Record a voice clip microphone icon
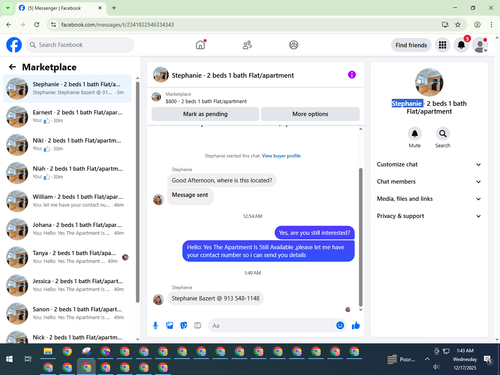Screen dimensions: 500x375 (155, 325)
